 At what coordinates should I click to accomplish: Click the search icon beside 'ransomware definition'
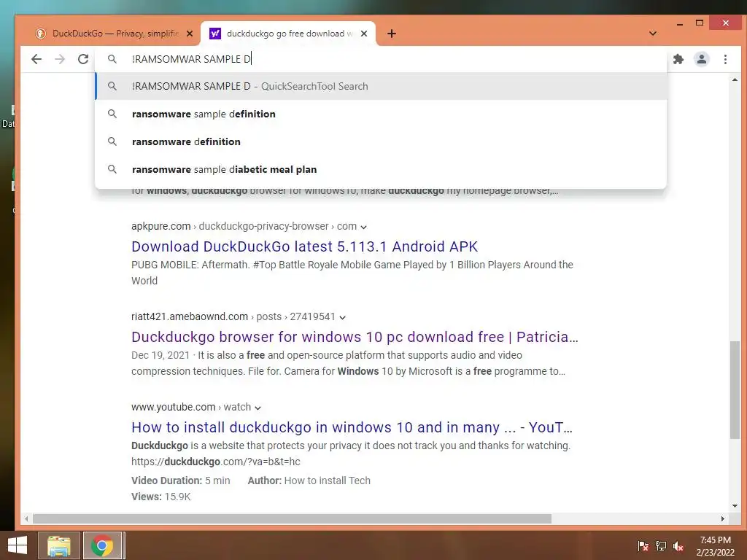[112, 141]
